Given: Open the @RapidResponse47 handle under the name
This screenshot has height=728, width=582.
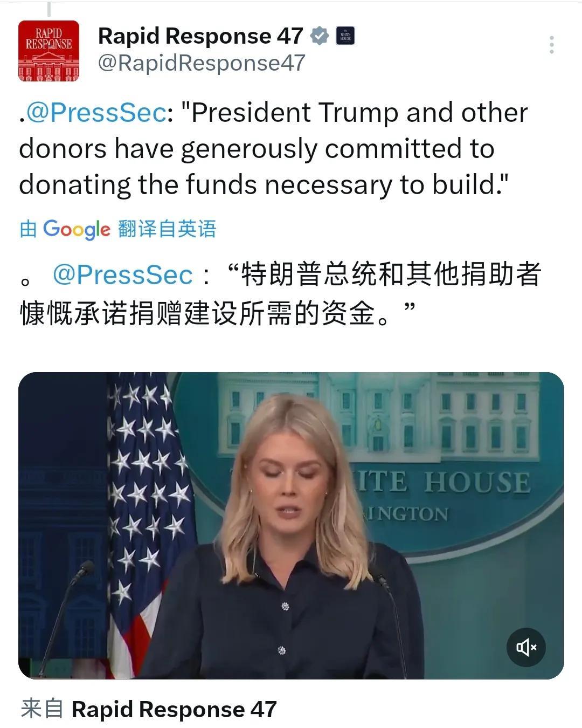Looking at the screenshot, I should pos(202,63).
